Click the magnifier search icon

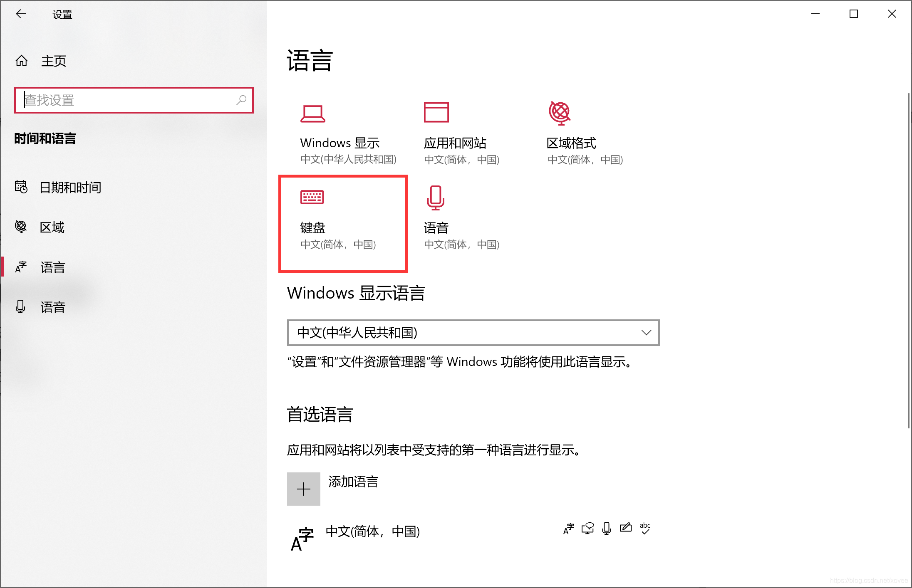click(241, 100)
